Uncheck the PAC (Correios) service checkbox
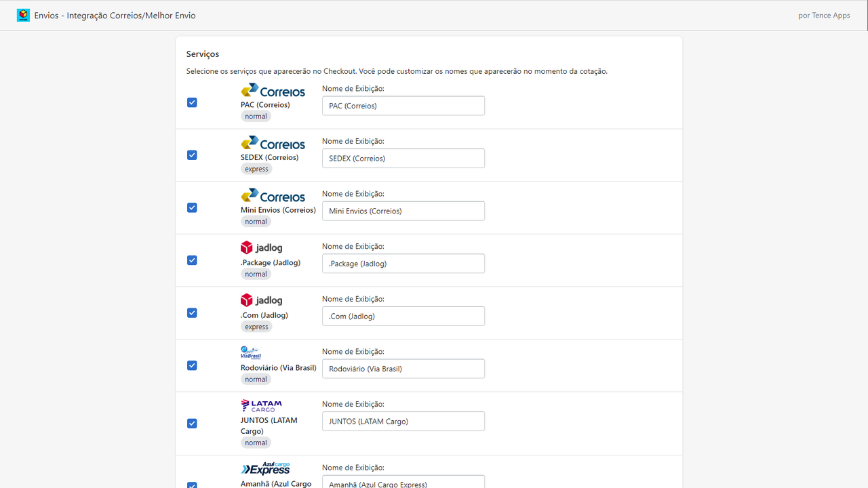 point(192,102)
